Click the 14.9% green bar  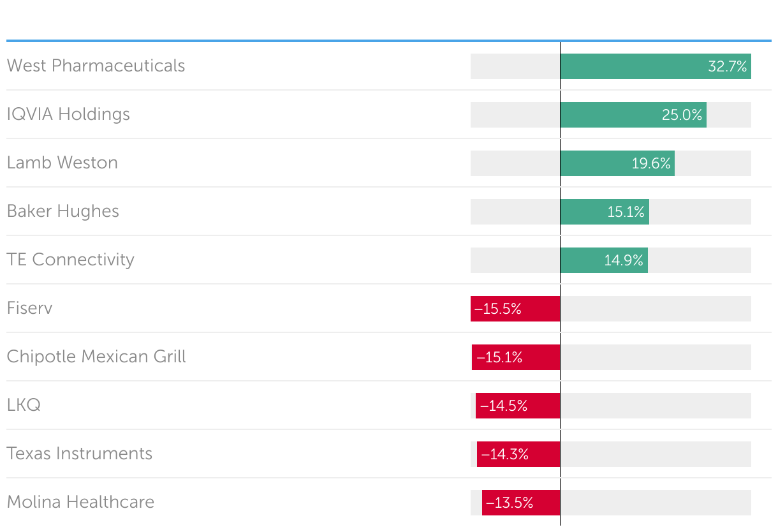click(x=604, y=260)
